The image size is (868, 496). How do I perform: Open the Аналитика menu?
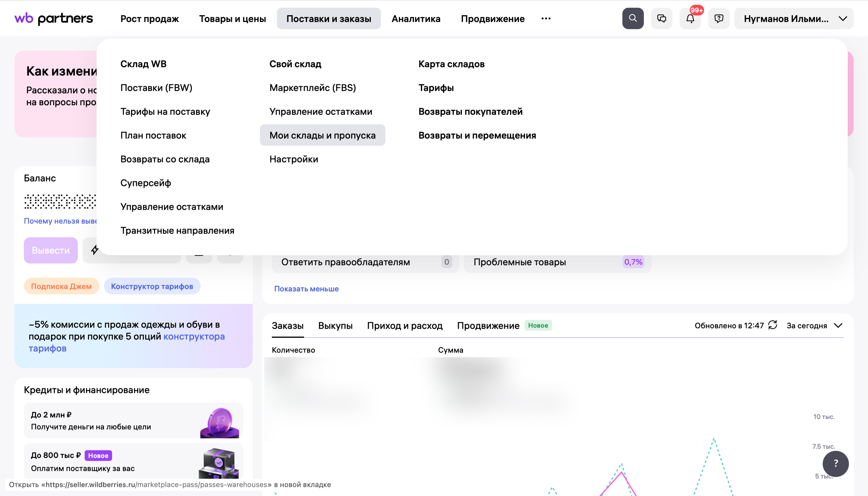click(x=416, y=18)
